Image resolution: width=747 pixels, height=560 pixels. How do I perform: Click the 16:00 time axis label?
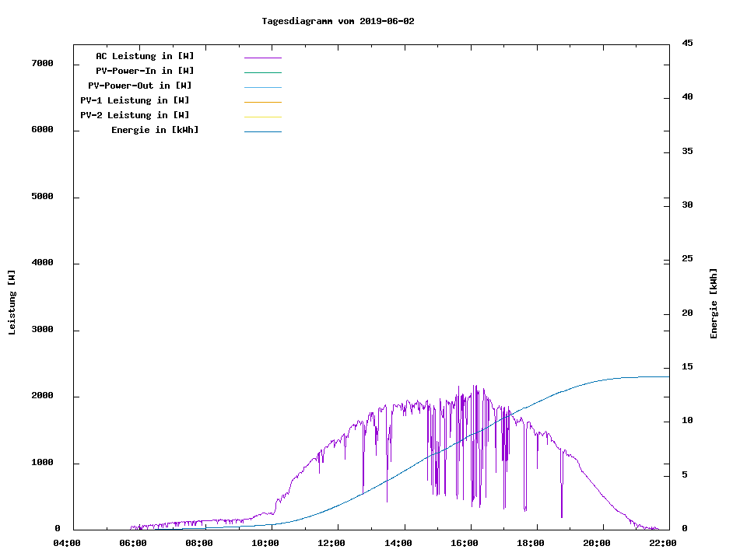[465, 544]
